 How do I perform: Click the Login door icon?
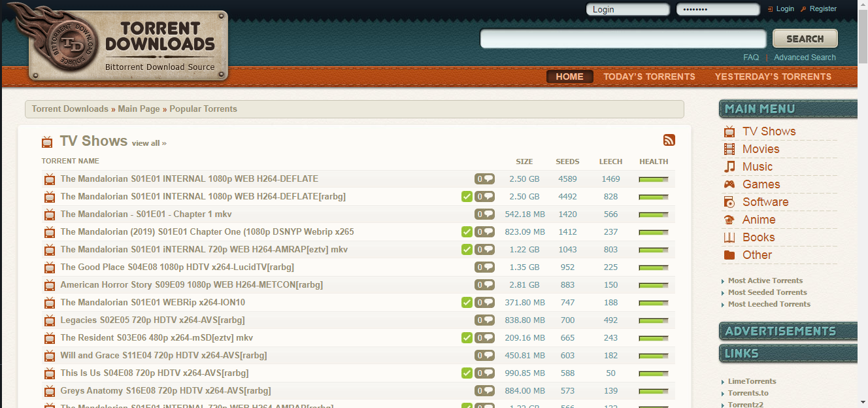[x=770, y=9]
